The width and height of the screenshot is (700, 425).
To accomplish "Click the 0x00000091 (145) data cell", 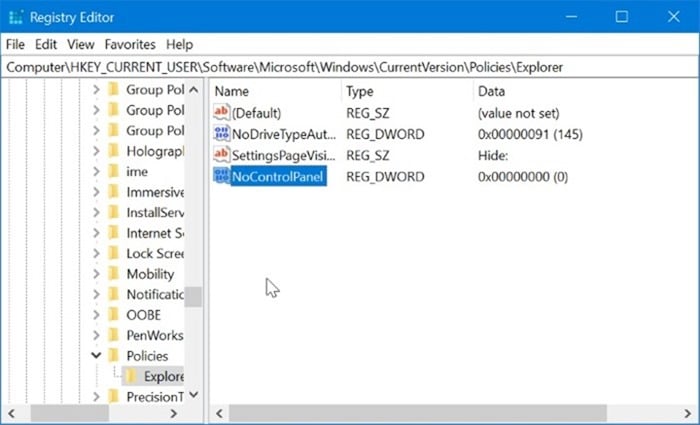I will (x=530, y=134).
